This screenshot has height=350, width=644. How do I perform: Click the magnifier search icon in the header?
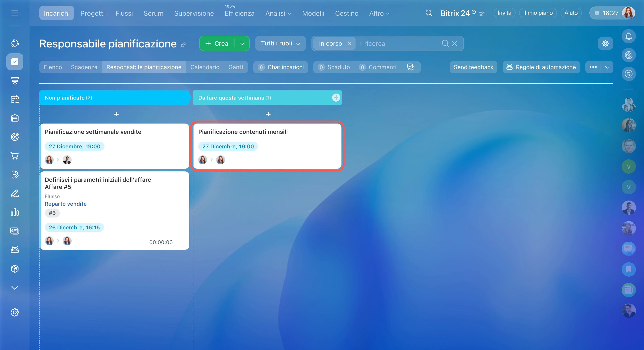[x=429, y=13]
